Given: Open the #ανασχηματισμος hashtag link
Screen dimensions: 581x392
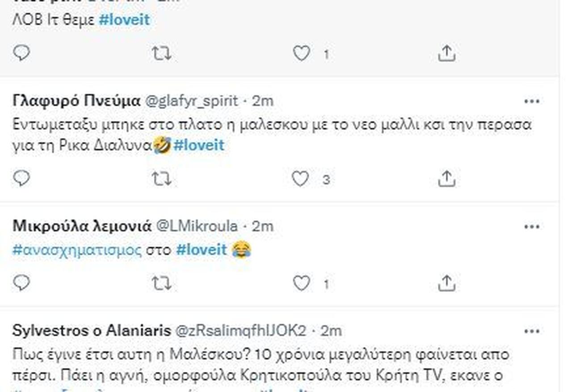Looking at the screenshot, I should 76,250.
